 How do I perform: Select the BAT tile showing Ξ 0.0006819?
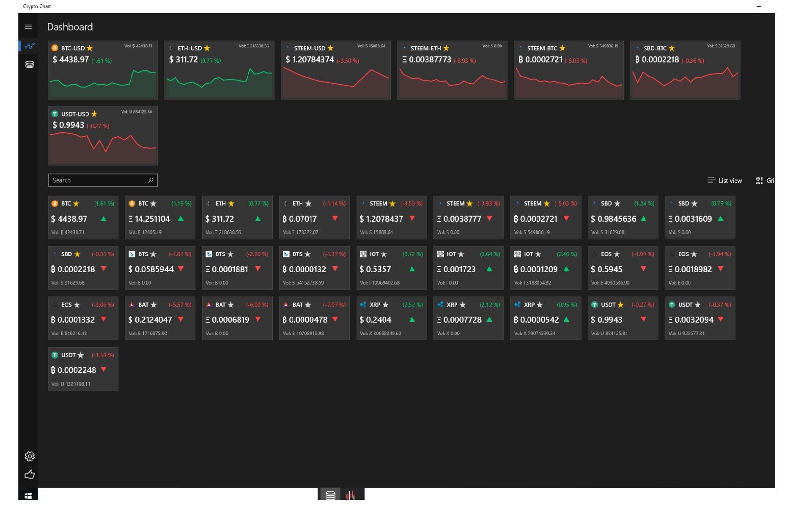(x=237, y=318)
